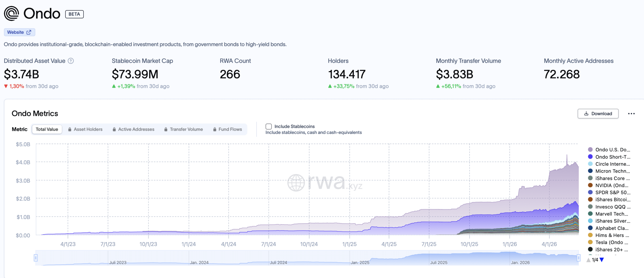Select the Active Addresses metric tab

(133, 129)
